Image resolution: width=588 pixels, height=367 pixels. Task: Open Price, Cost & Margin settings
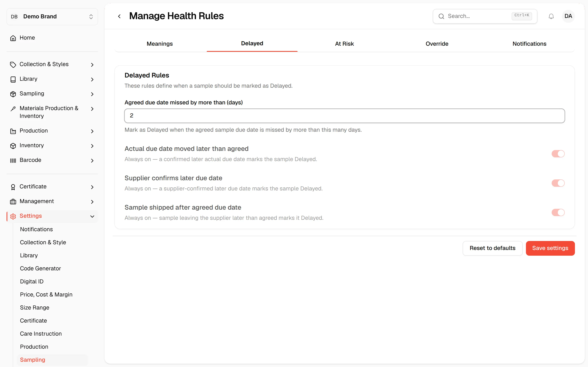(46, 294)
